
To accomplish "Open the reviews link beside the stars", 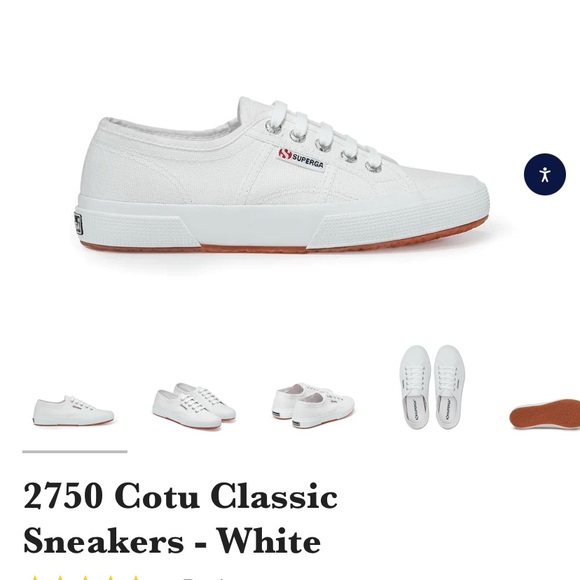I will (x=204, y=578).
